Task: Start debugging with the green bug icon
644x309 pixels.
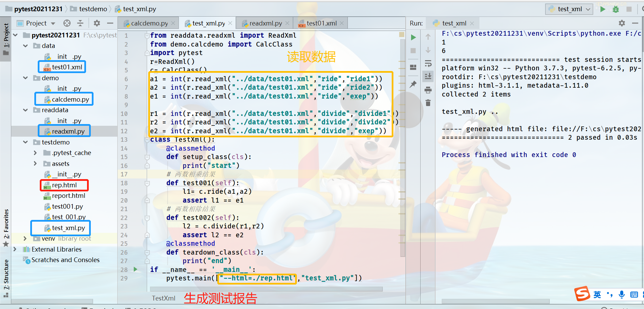Action: 616,9
